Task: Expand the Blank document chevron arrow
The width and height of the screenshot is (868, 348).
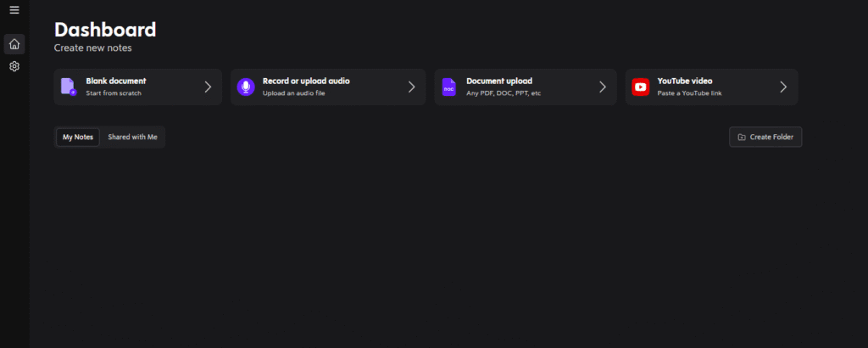Action: (209, 87)
